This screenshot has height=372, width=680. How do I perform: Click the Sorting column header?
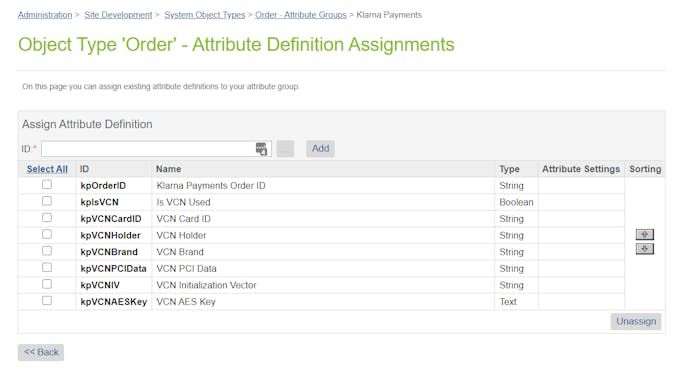coord(645,169)
